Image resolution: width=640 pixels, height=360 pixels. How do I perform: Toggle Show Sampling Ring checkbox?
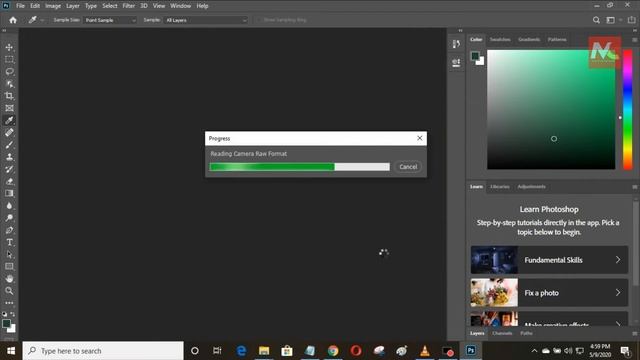[x=258, y=20]
